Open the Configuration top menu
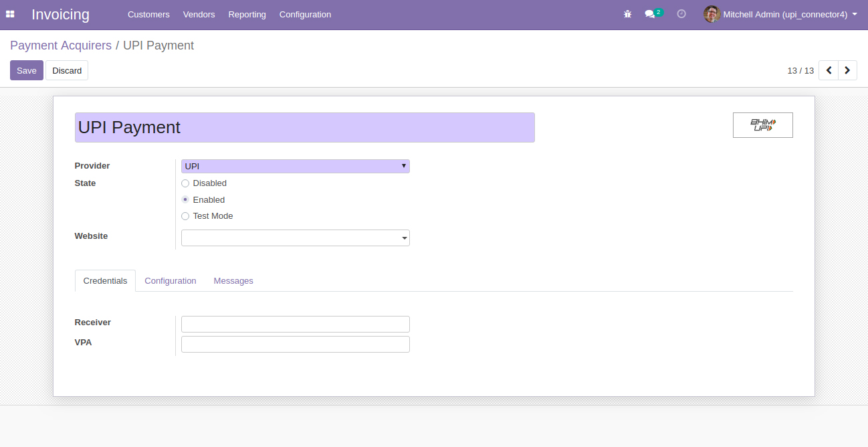Viewport: 868px width, 447px height. pos(305,14)
